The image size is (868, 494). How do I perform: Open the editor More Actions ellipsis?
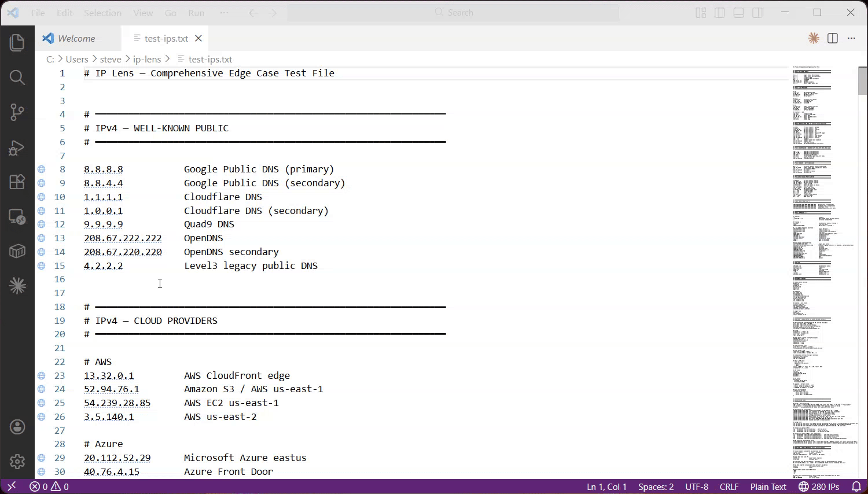point(851,38)
